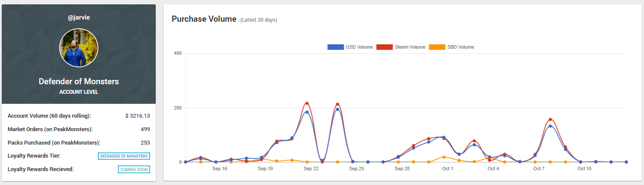644x185 pixels.
Task: Hide the SBD Volume series via legend
Action: (x=451, y=47)
